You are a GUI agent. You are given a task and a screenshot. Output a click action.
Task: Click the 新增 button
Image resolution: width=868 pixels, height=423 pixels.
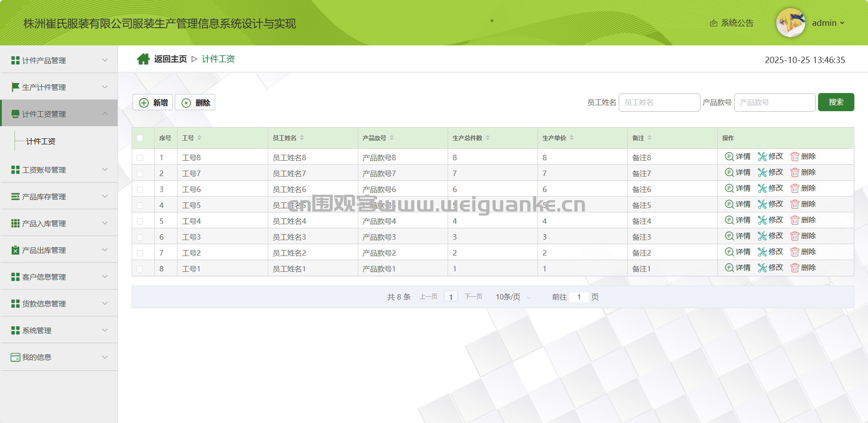(x=153, y=103)
